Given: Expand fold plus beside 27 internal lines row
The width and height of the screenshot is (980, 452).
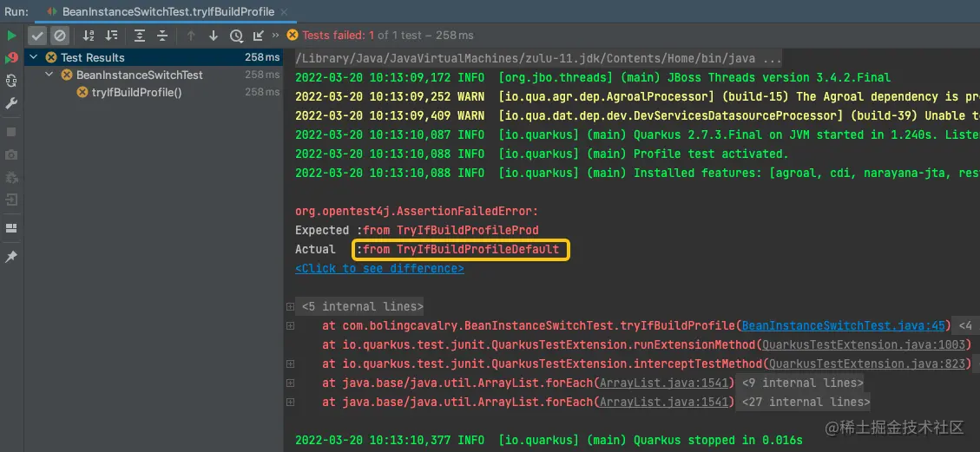Looking at the screenshot, I should tap(289, 403).
